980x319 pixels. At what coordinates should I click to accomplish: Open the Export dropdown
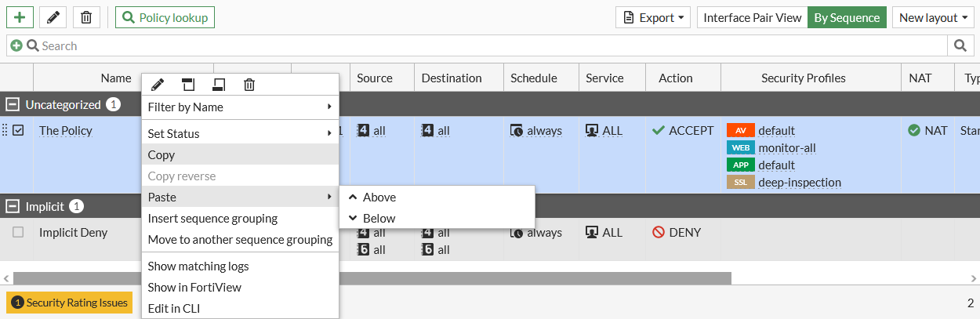tap(652, 17)
